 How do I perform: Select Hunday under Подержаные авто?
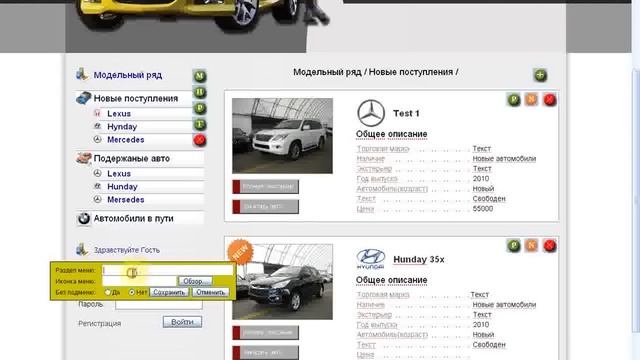click(x=122, y=187)
